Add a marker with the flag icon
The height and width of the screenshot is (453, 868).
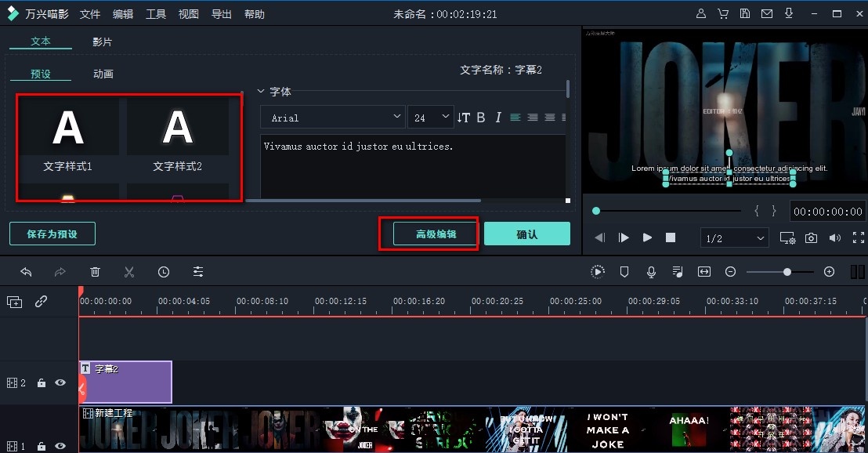[624, 271]
